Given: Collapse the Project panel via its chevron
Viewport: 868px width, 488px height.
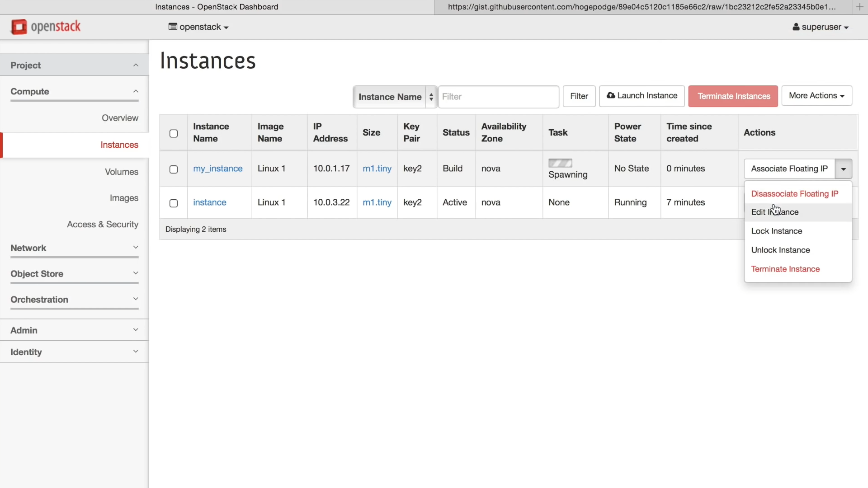Looking at the screenshot, I should [x=136, y=65].
